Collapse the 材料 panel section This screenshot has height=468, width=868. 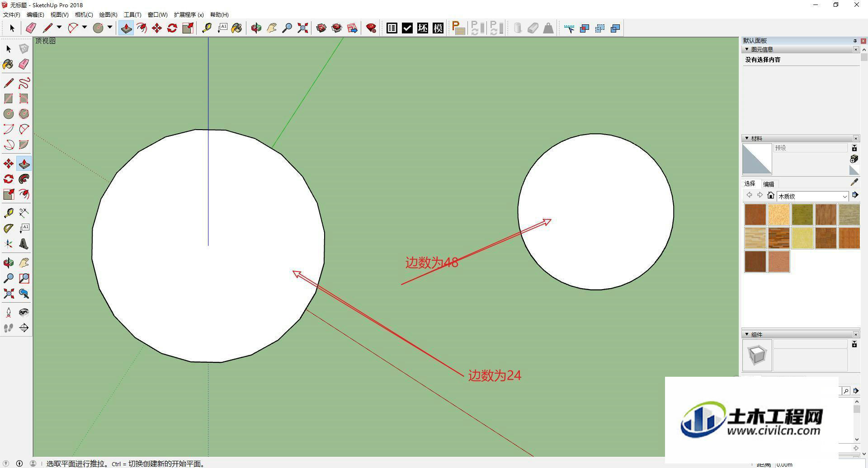pos(747,138)
